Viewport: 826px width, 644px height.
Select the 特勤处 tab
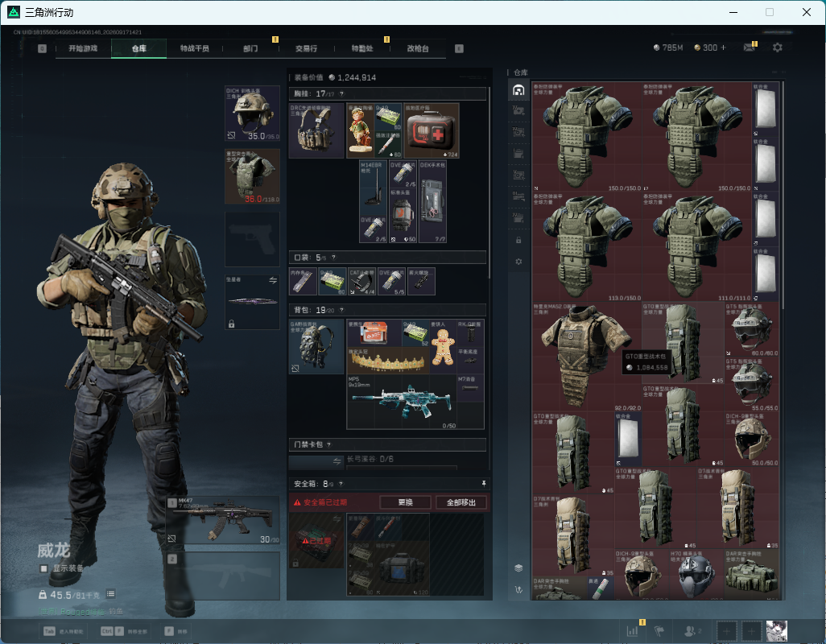click(362, 48)
